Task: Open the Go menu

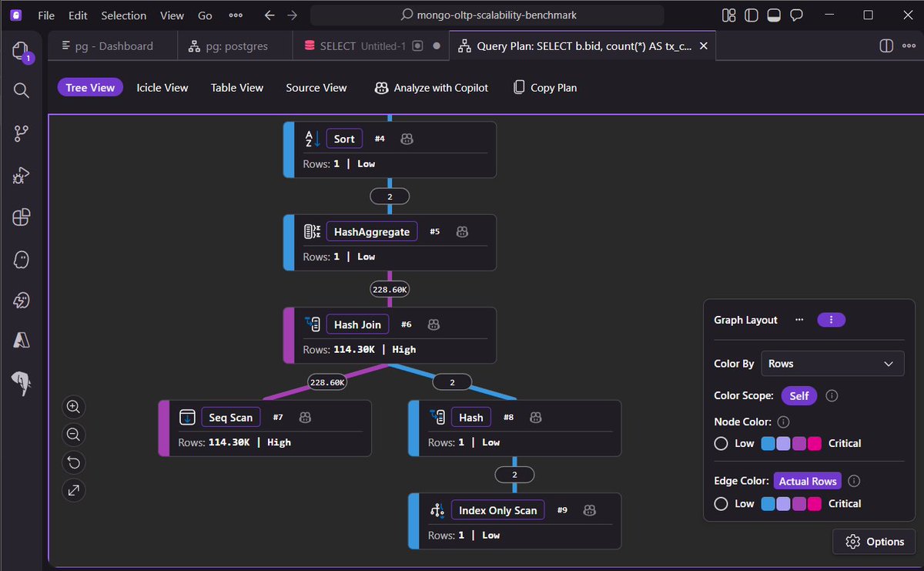Action: (x=205, y=15)
